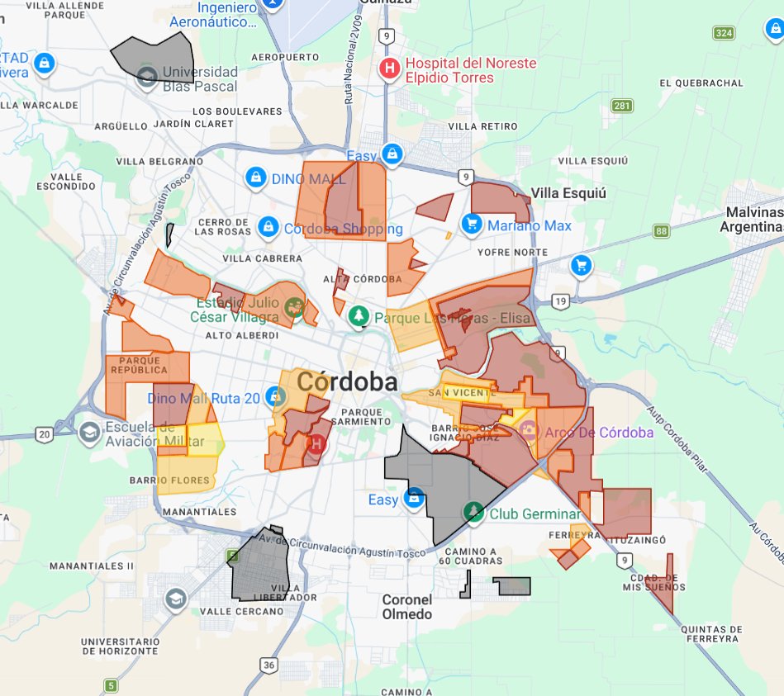784x696 pixels.
Task: Click the red hospital H pin south of Córdoba
Action: click(x=316, y=443)
